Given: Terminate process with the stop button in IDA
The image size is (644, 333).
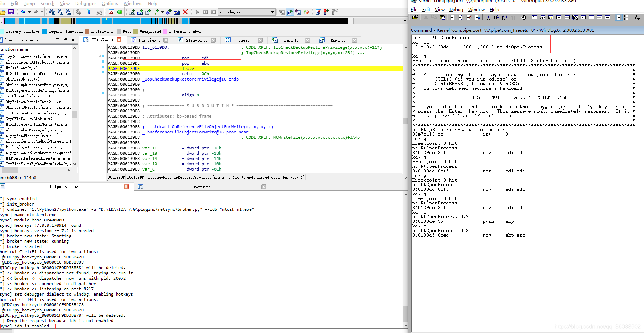Looking at the screenshot, I should [x=214, y=12].
